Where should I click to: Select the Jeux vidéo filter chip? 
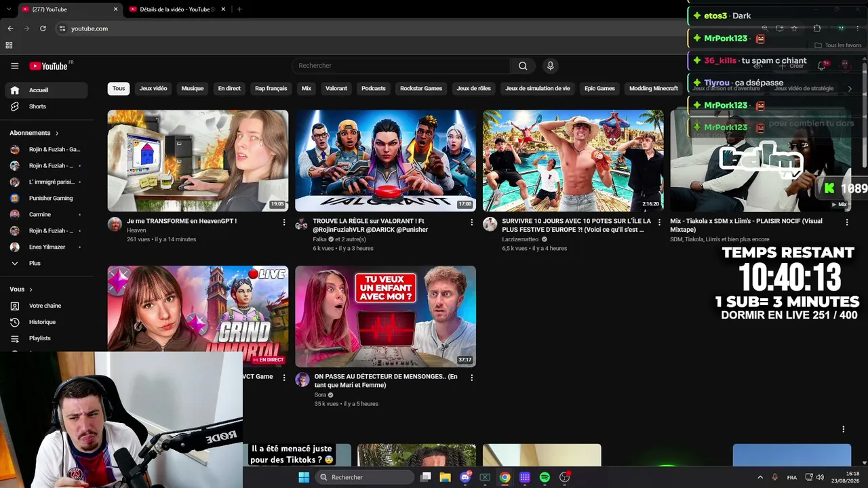[x=153, y=88]
